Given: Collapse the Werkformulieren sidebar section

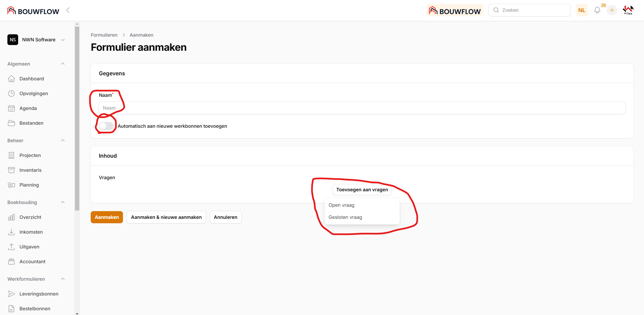Looking at the screenshot, I should tap(63, 279).
